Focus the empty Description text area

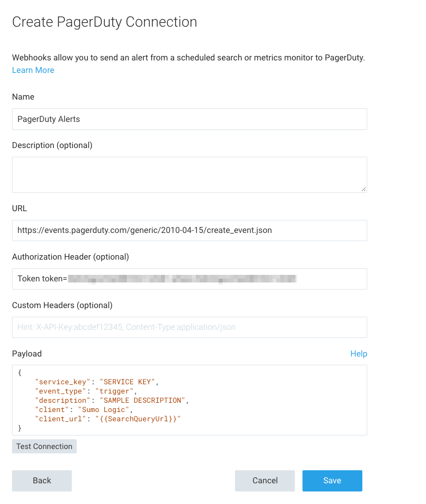click(189, 174)
